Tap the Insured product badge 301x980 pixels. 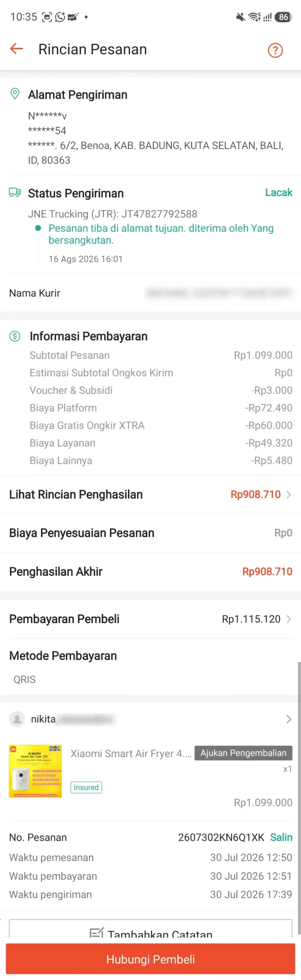[86, 787]
